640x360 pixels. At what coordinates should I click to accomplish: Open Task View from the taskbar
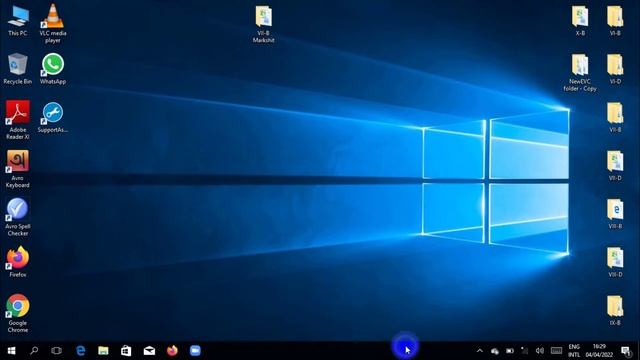click(57, 351)
